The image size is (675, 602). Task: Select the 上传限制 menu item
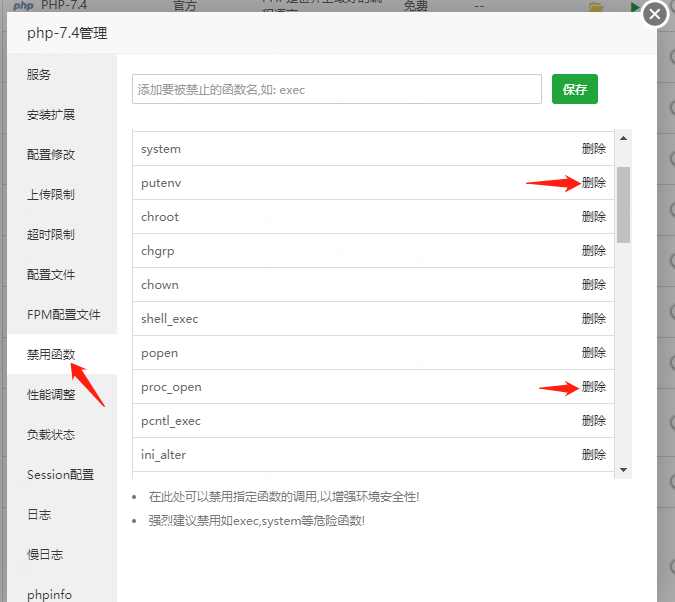[51, 195]
